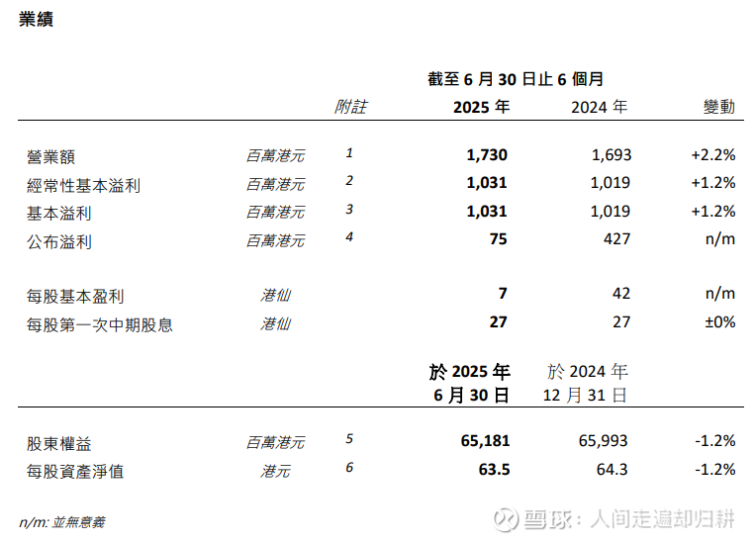
Task: Click the 427 value for 2024
Action: click(x=616, y=239)
